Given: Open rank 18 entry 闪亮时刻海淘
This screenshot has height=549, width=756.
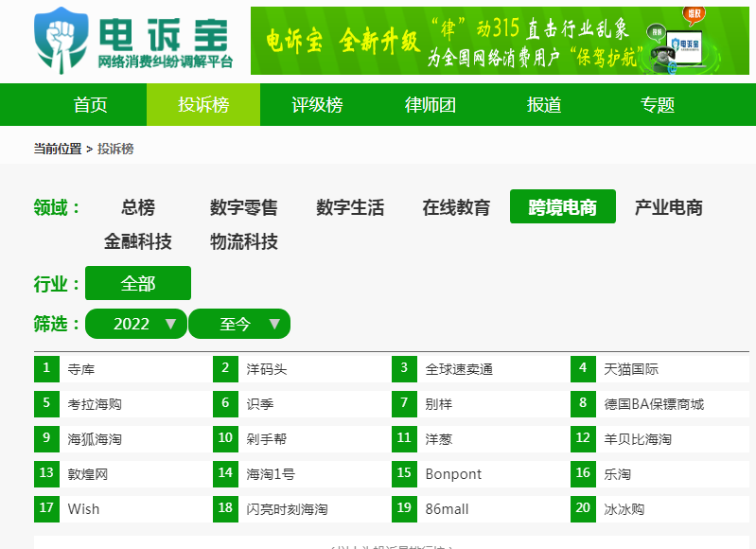Looking at the screenshot, I should (x=287, y=509).
